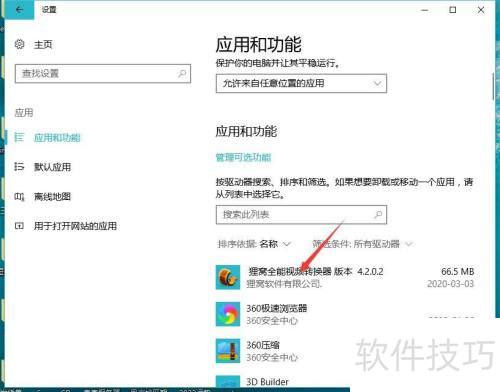
Task: Click the 搜索此列表 search field
Action: pos(301,215)
